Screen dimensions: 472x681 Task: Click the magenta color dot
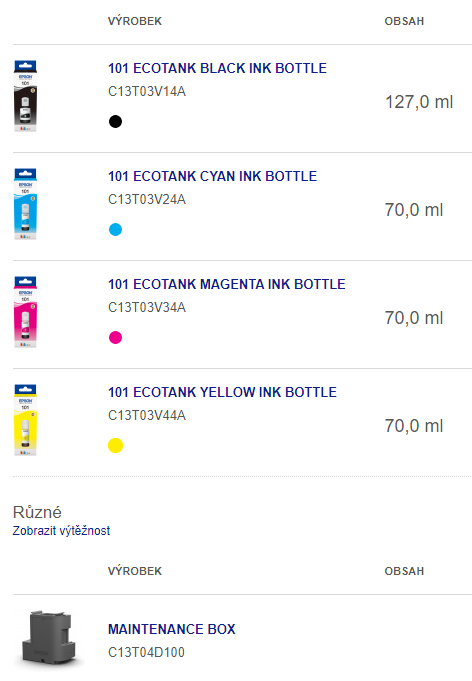(116, 337)
